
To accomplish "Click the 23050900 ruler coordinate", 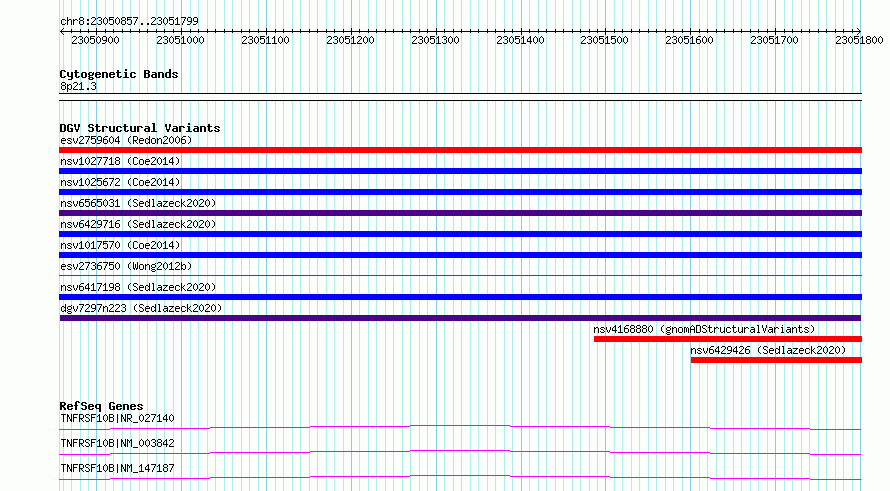I will (95, 40).
